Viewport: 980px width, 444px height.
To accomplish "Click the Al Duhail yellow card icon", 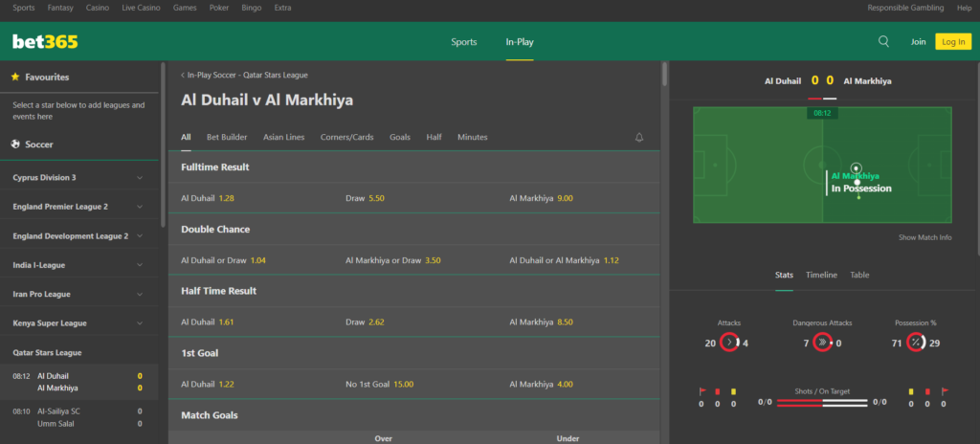I will point(733,391).
